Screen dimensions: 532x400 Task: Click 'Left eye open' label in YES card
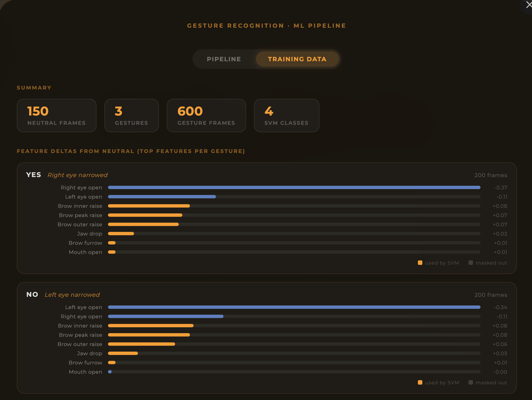click(x=84, y=197)
